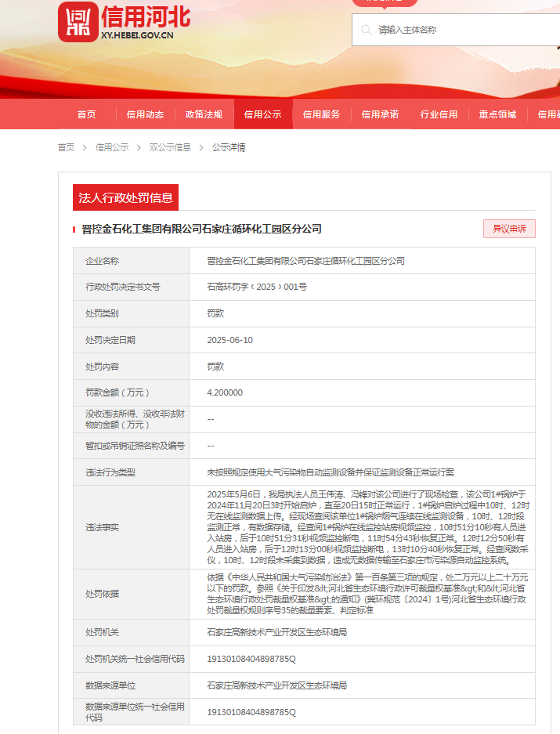Viewport: 560px width, 734px height.
Task: Click the 违法事实 description paragraph
Action: [368, 527]
